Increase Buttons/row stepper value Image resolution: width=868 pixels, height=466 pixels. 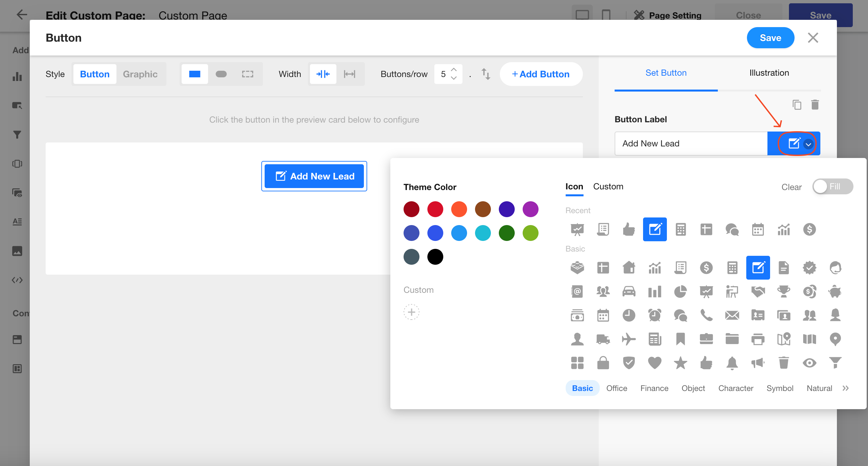coord(454,70)
